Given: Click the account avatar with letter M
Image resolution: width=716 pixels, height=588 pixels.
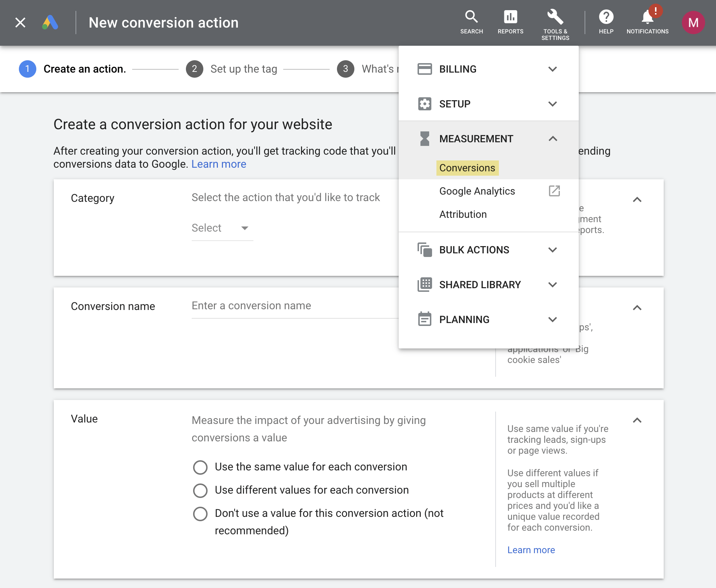Looking at the screenshot, I should tap(693, 23).
